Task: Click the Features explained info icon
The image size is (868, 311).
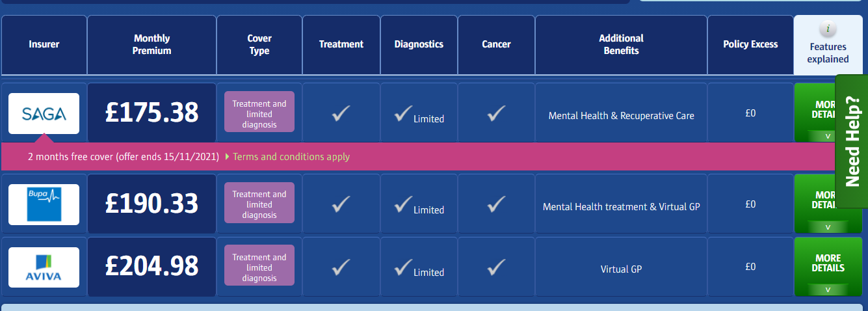Action: tap(828, 29)
